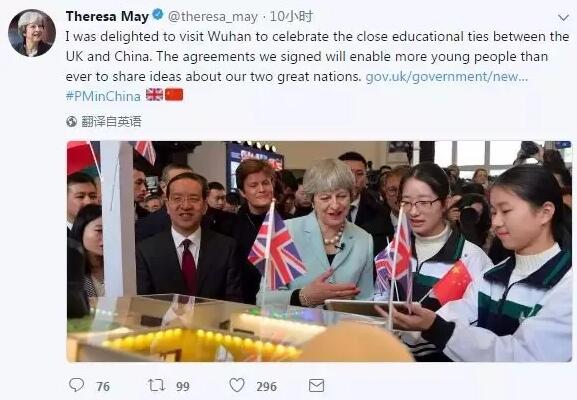Click the like count 296
Image resolution: width=577 pixels, height=400 pixels.
coord(266,386)
